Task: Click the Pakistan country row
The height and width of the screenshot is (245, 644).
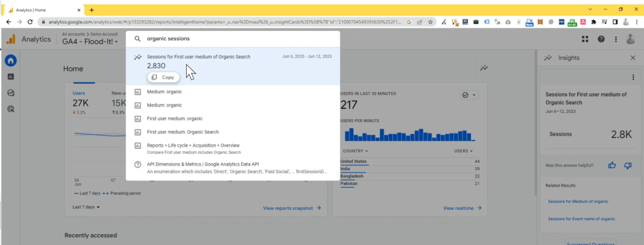Action: tap(410, 184)
